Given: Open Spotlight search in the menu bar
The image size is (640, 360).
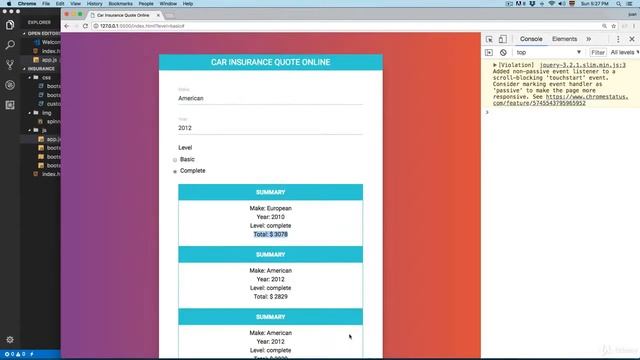Looking at the screenshot, I should coord(619,4).
